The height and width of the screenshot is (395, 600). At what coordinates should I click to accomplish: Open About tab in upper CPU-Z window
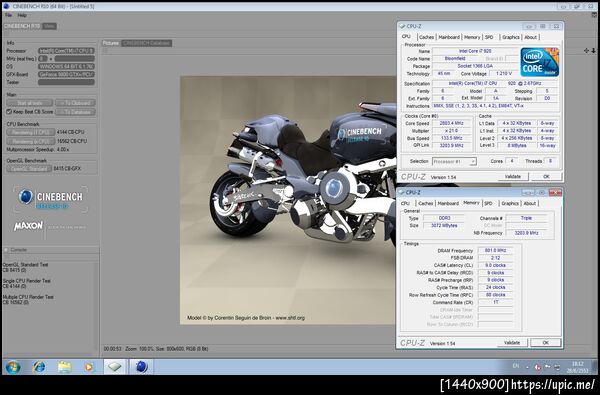coord(530,37)
